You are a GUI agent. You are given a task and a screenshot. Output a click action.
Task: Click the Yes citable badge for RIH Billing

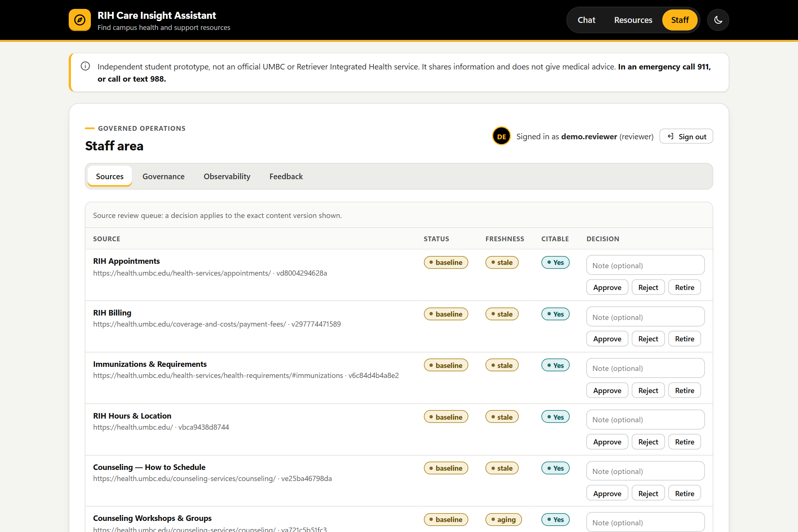click(x=555, y=314)
